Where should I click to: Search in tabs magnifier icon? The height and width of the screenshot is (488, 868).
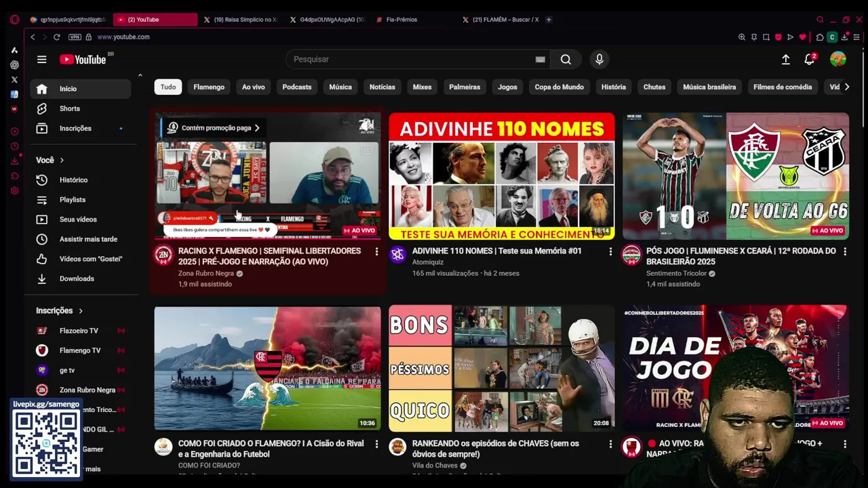coord(820,20)
